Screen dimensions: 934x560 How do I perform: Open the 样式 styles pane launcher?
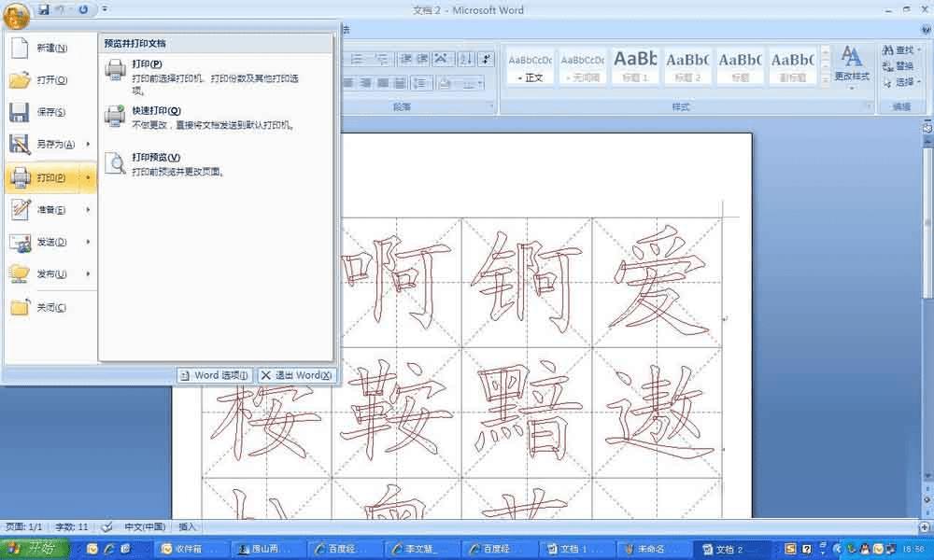point(869,106)
